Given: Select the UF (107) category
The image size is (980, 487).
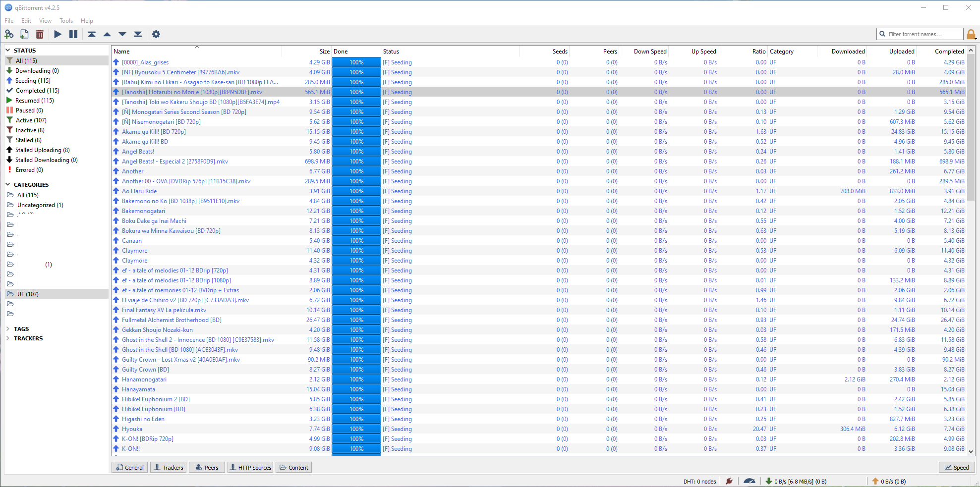Looking at the screenshot, I should [57, 294].
